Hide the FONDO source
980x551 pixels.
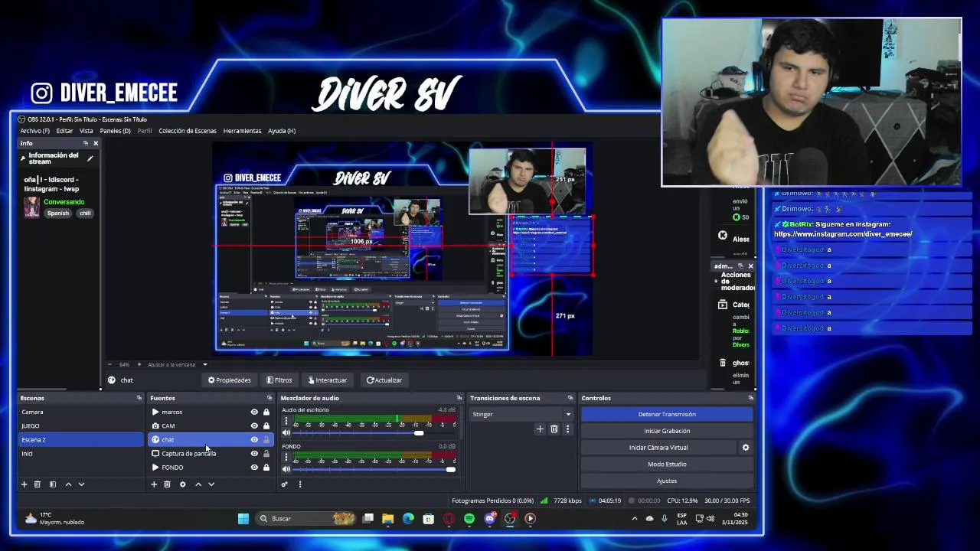pyautogui.click(x=254, y=468)
